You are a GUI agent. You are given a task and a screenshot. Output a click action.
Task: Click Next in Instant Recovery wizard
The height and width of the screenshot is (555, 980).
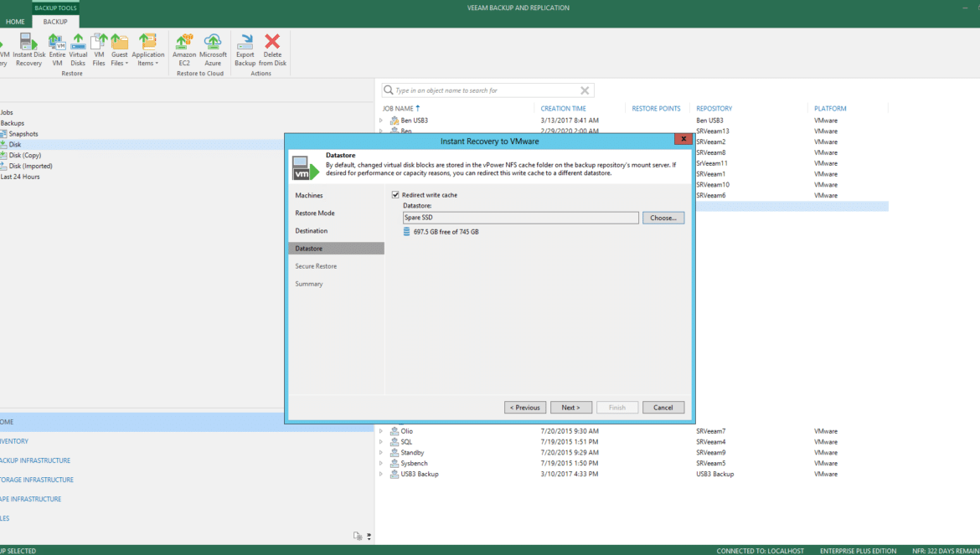coord(570,408)
